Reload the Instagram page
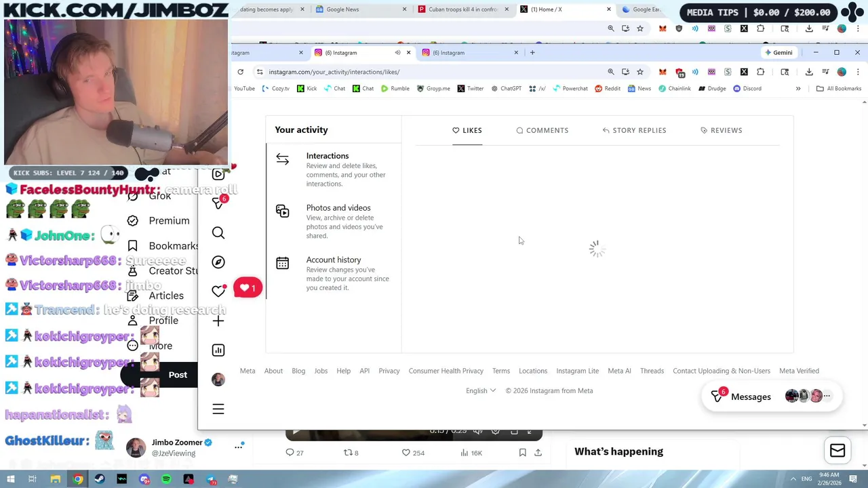The width and height of the screenshot is (868, 488). point(241,72)
